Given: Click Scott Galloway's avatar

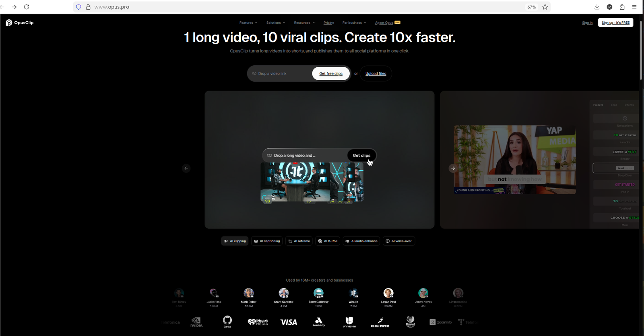Looking at the screenshot, I should coord(318,293).
